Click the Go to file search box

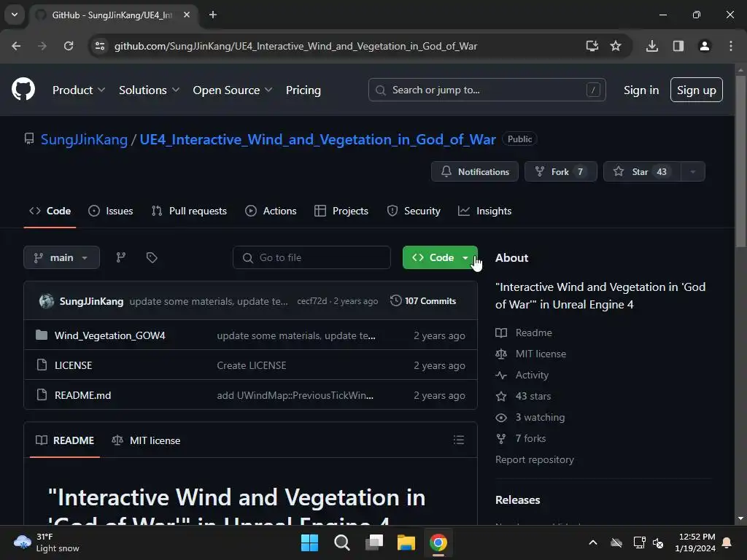point(311,257)
